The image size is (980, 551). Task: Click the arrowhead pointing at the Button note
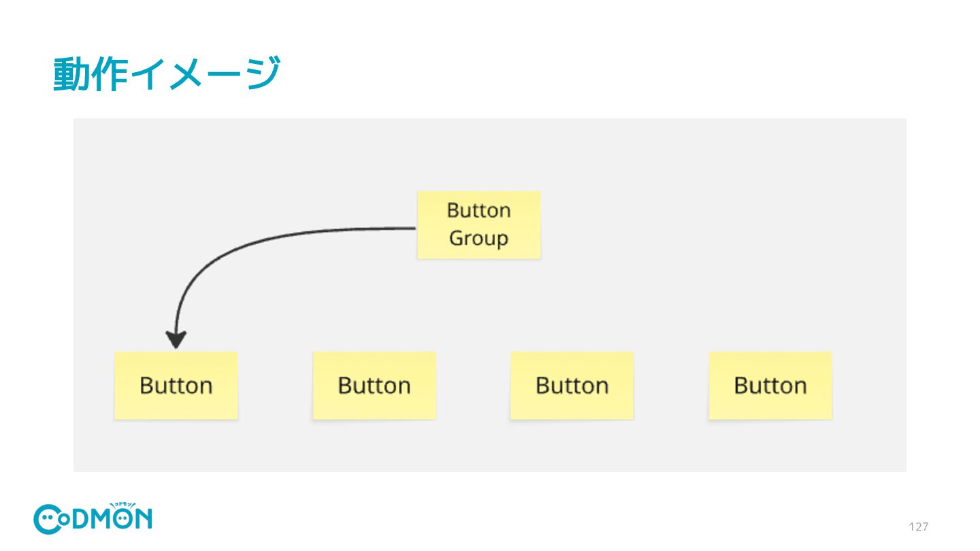point(176,339)
